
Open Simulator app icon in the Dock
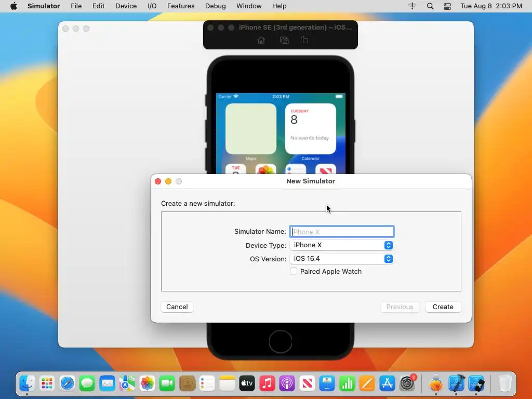pyautogui.click(x=476, y=383)
